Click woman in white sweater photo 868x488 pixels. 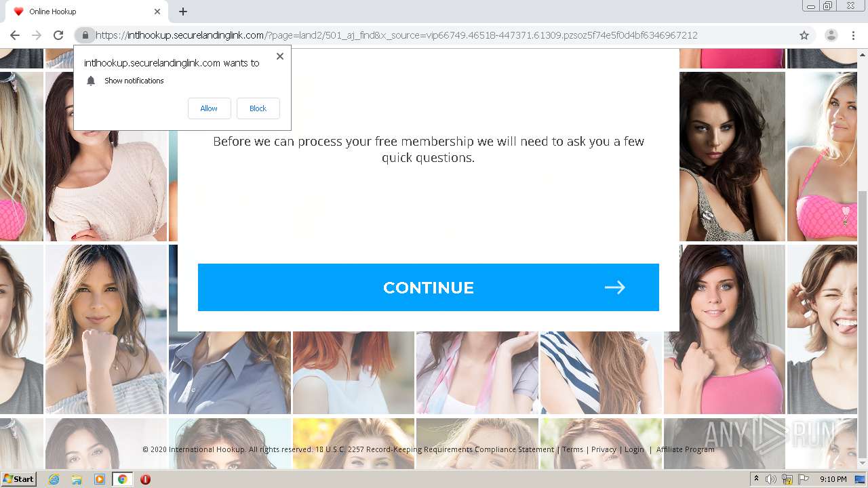point(106,156)
